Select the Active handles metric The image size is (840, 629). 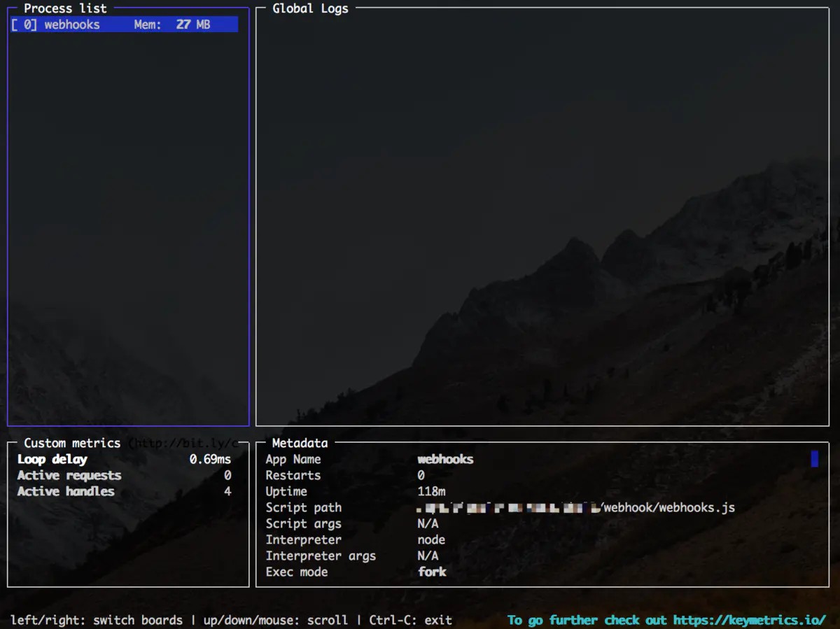click(x=66, y=491)
